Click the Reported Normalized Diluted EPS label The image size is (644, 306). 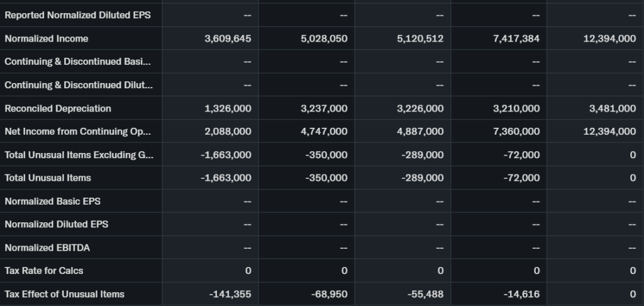[x=77, y=15]
